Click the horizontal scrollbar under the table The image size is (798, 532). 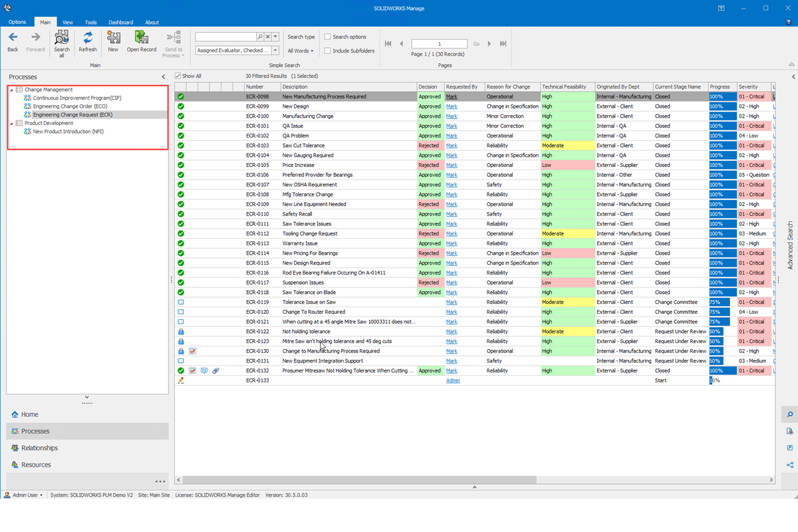tap(358, 479)
